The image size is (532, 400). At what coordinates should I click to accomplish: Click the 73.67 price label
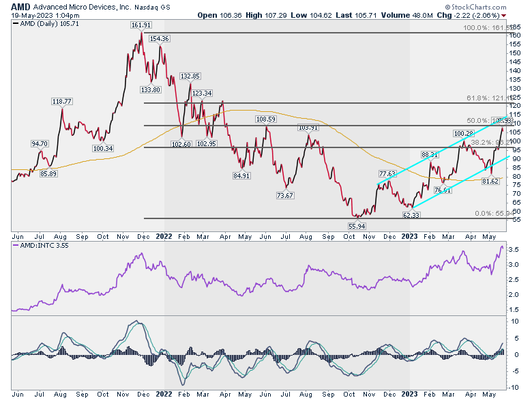point(285,196)
